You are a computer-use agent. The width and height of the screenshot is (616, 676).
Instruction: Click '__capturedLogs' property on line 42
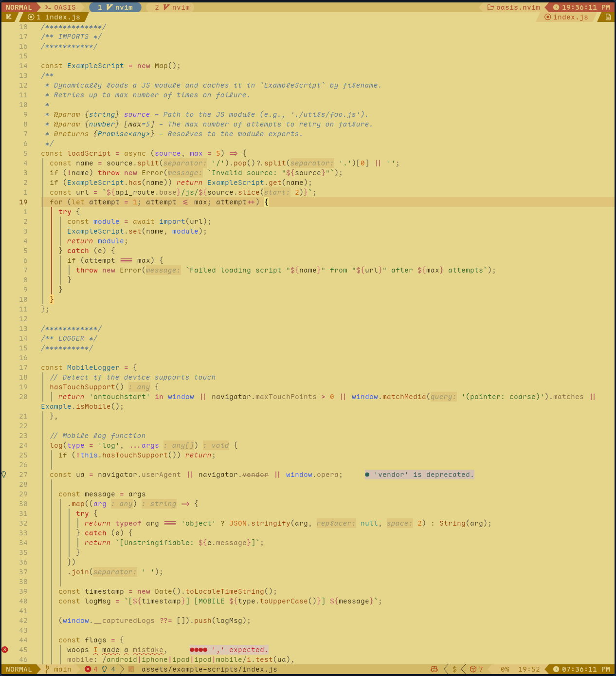(124, 621)
